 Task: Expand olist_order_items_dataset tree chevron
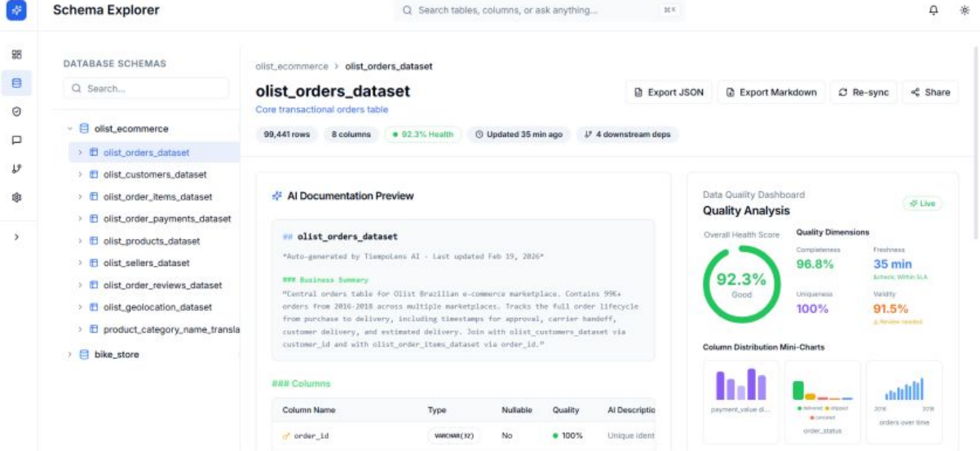(80, 197)
